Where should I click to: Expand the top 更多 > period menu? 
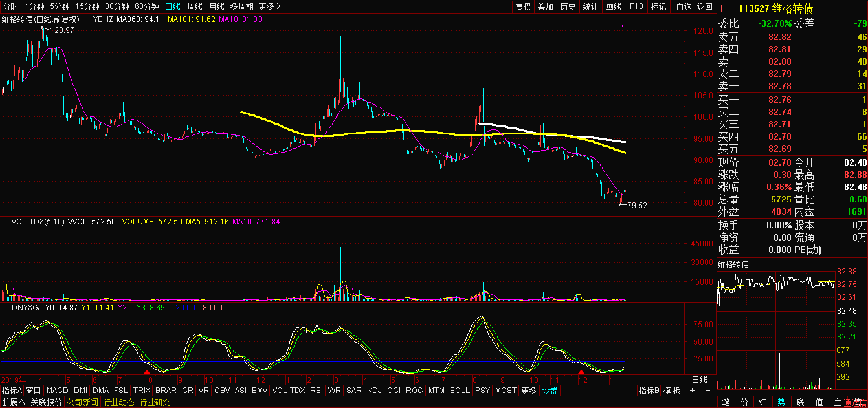269,6
